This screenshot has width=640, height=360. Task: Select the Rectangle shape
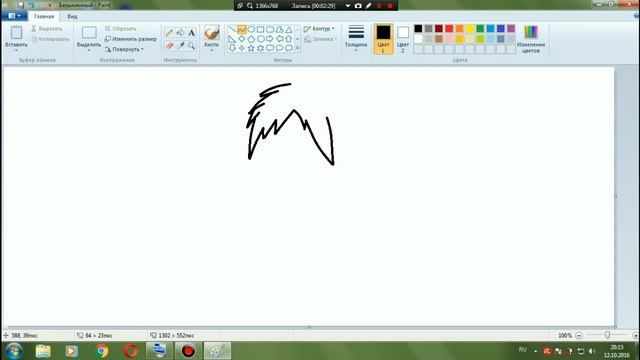260,30
